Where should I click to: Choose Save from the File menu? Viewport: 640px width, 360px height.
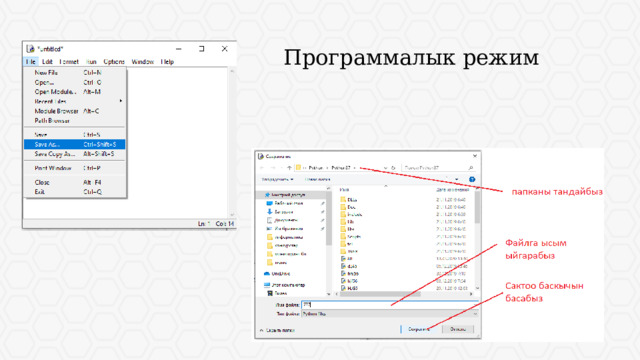(x=75, y=135)
